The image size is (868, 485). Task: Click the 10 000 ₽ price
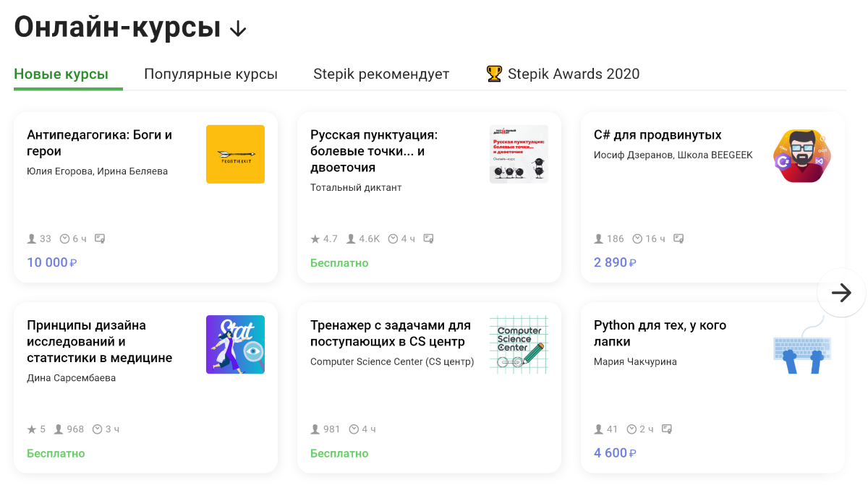tap(52, 262)
